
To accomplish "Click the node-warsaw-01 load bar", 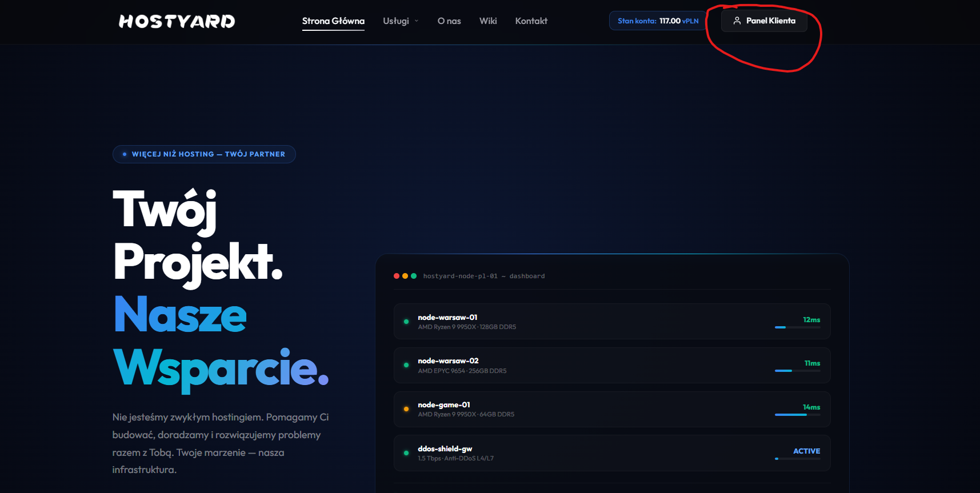I will 798,327.
